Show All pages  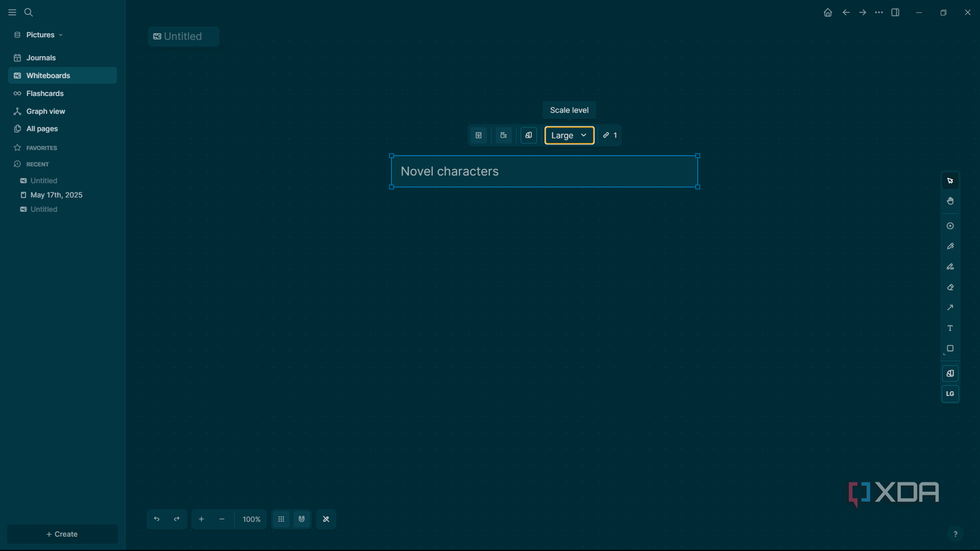tap(63, 129)
